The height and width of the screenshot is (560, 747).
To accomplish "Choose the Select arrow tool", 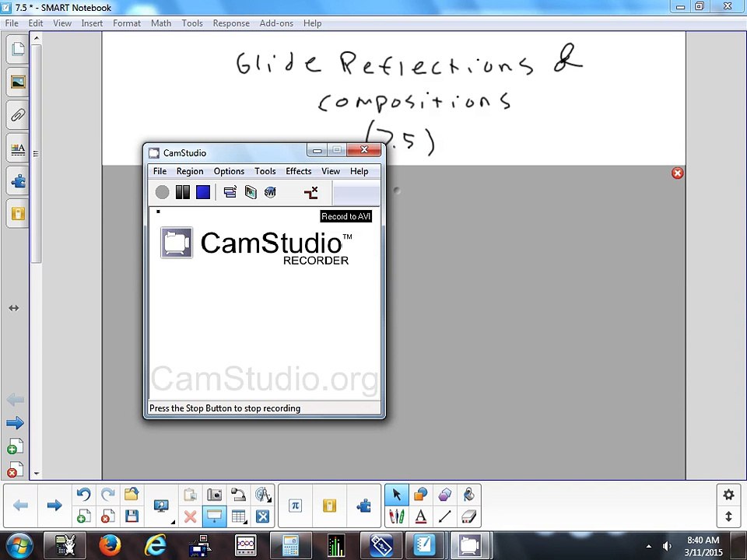I will point(396,495).
